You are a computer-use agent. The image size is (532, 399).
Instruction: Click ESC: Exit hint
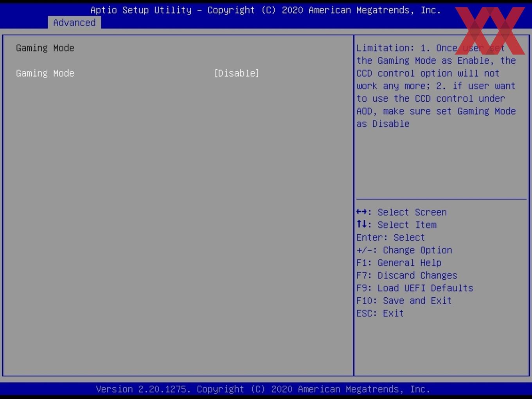click(380, 313)
